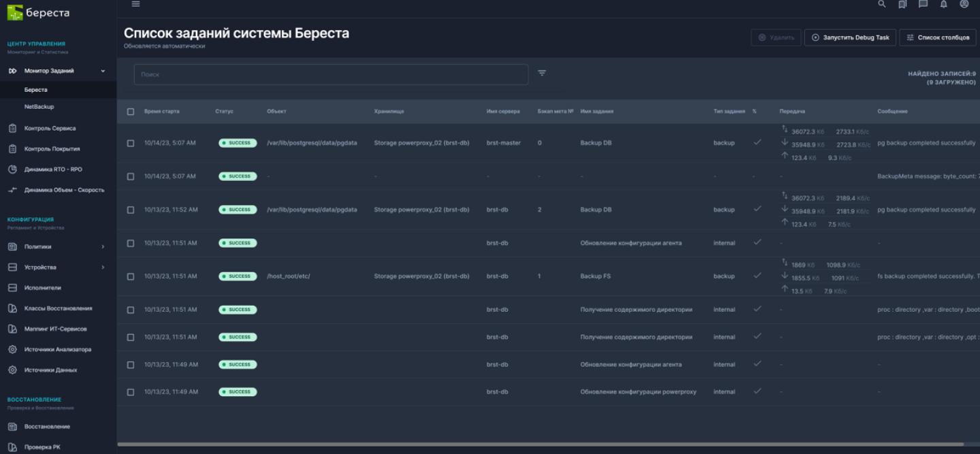This screenshot has width=980, height=454.
Task: Open the bookmarks icon in top bar
Action: 902,4
